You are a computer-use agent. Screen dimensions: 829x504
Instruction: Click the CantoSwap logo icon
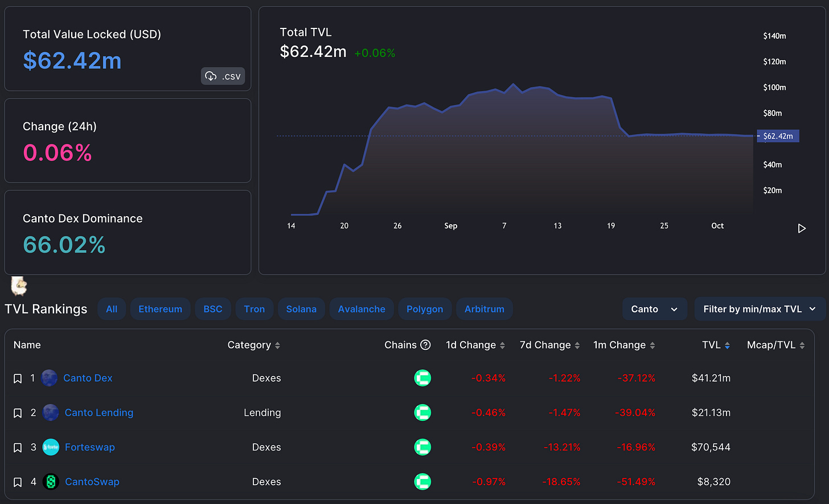click(51, 482)
